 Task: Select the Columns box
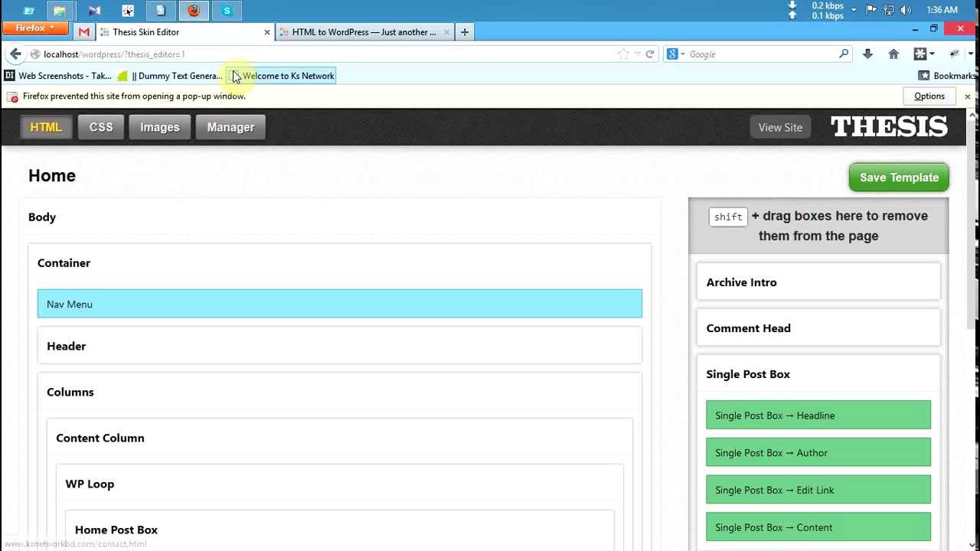pos(70,392)
